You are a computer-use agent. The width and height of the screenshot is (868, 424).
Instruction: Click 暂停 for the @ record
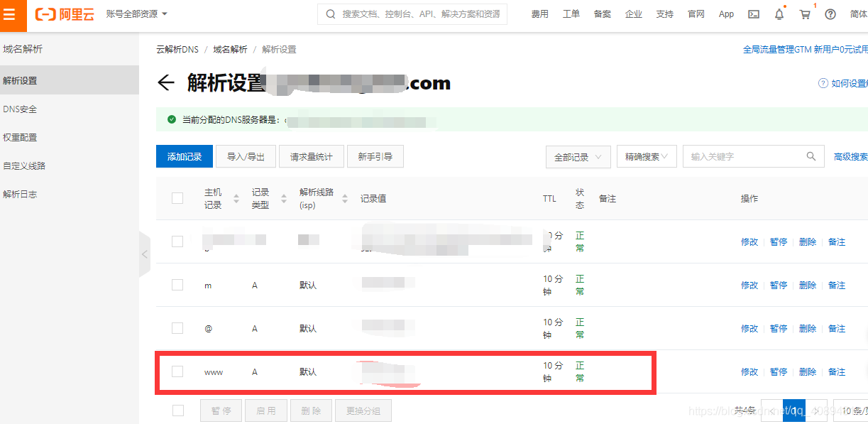(779, 328)
